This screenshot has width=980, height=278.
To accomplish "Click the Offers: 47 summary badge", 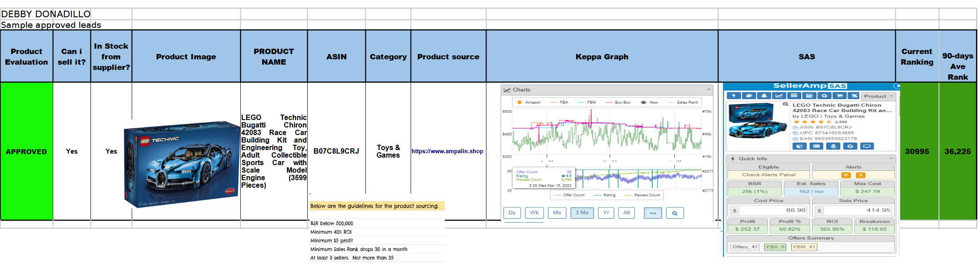I will click(x=745, y=247).
